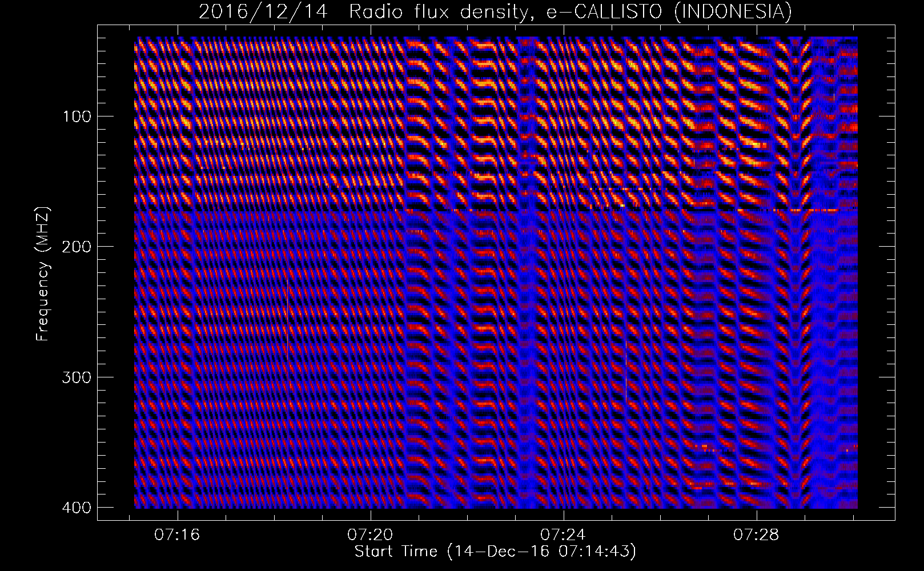Click the '07:16' time tick label

[177, 535]
